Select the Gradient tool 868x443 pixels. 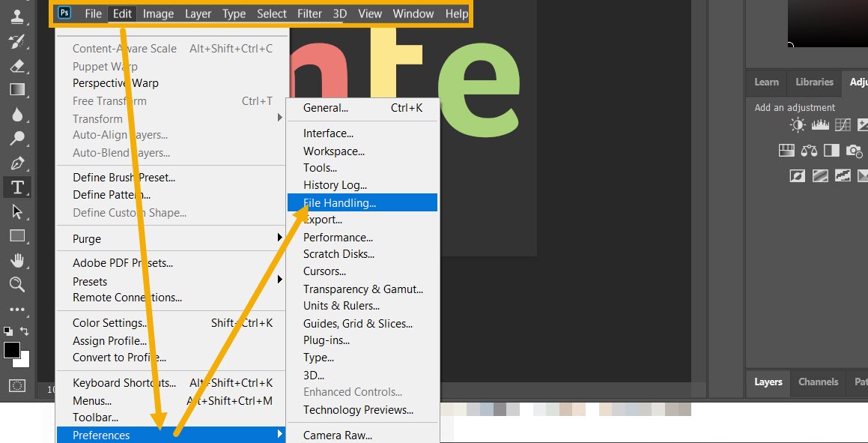(18, 90)
